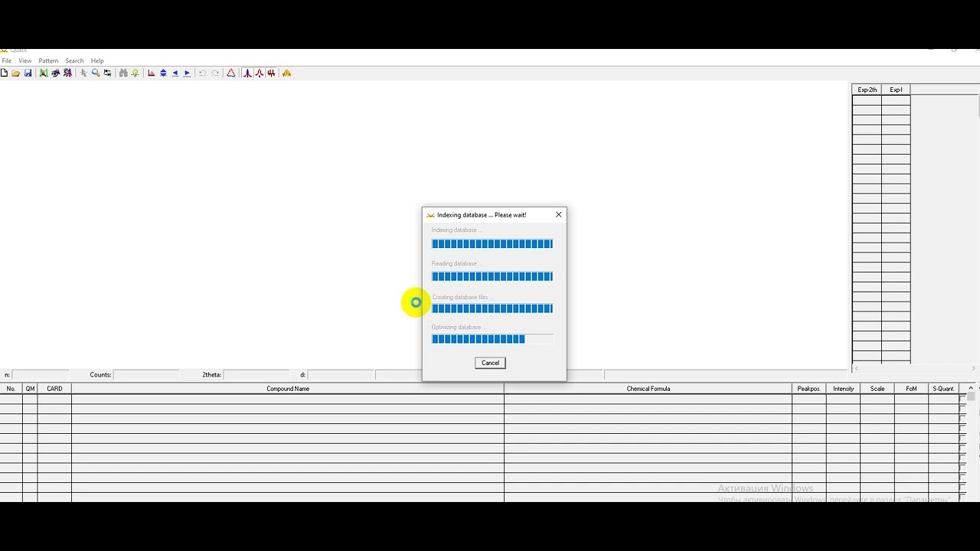Click the undo arrow icon
Viewport: 980px width, 551px height.
click(203, 73)
